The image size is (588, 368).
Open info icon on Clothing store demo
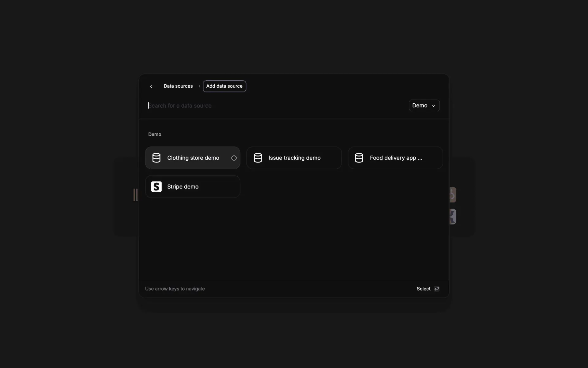click(x=234, y=158)
